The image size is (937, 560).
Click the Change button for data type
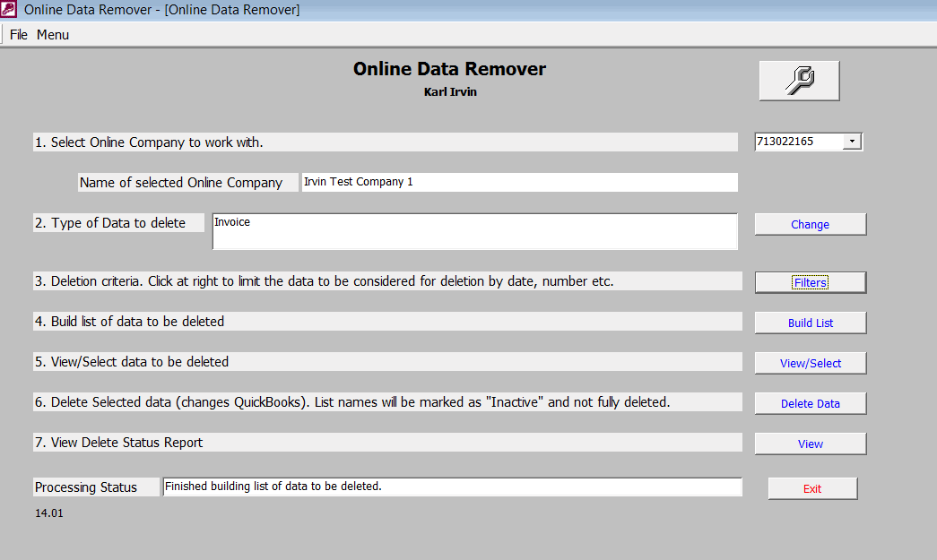(x=811, y=225)
